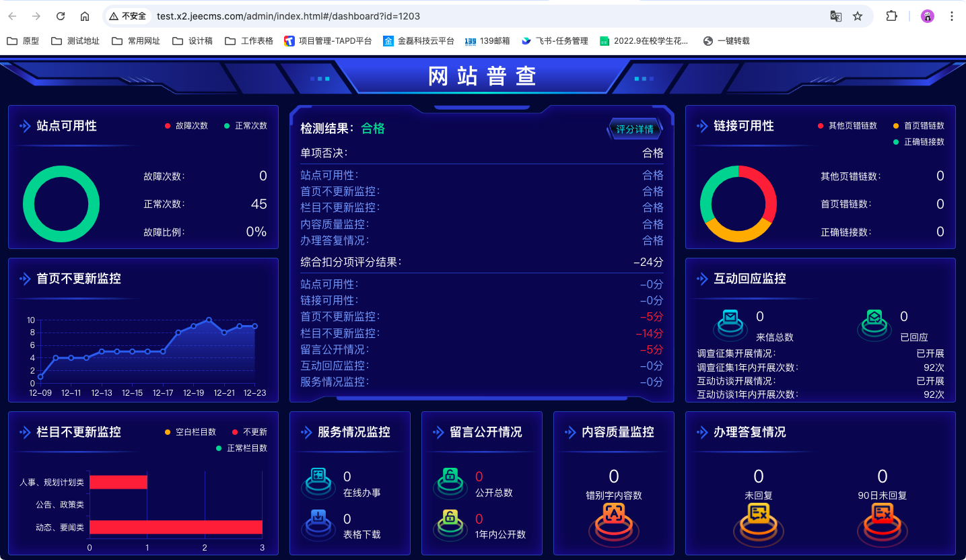This screenshot has height=560, width=966.
Task: Reload the page with browser refresh button
Action: pyautogui.click(x=61, y=16)
